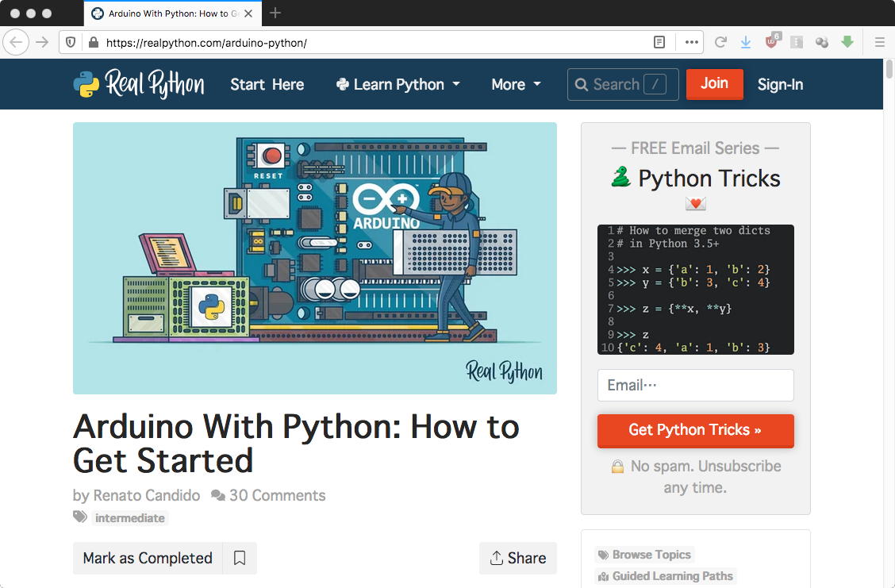Click the intermediate tag
Screen dimensions: 895x588
[129, 518]
